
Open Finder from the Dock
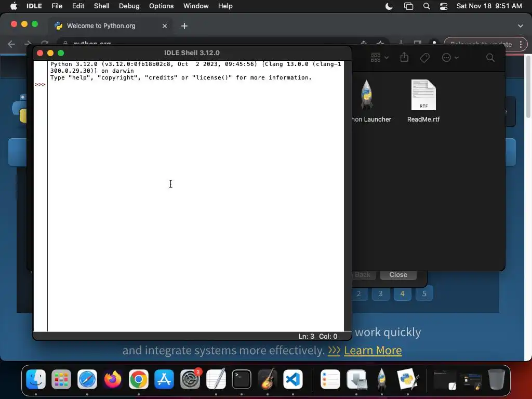pyautogui.click(x=36, y=379)
